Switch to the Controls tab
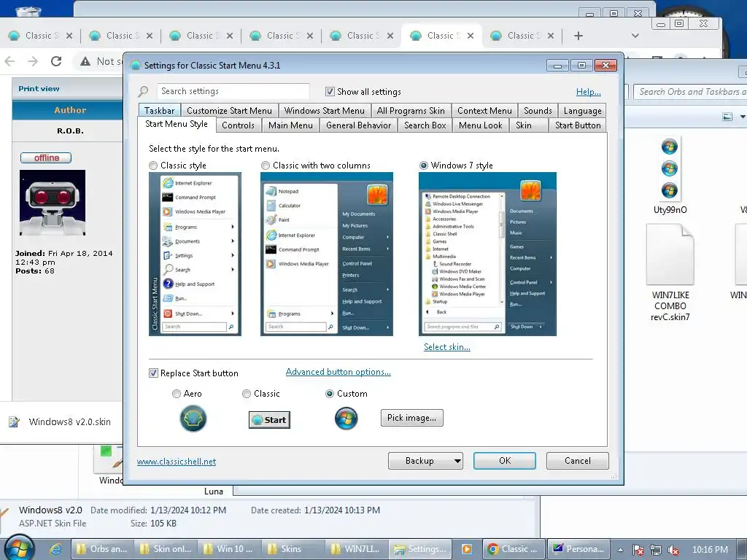 click(238, 125)
